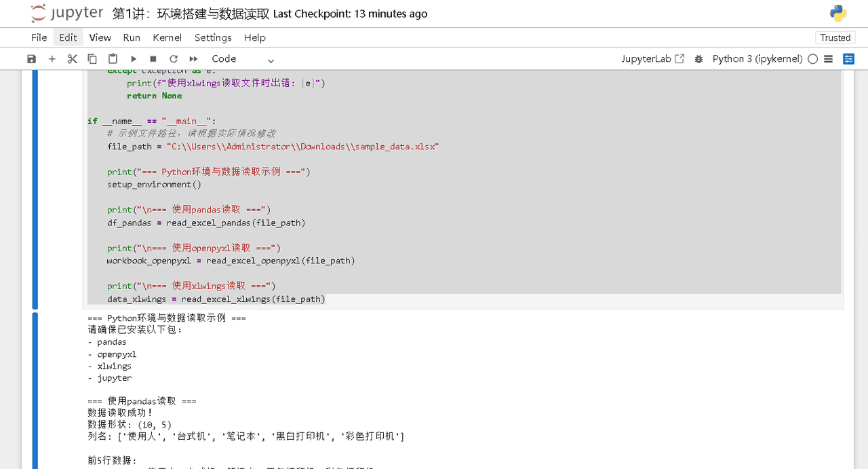Click the Save notebook icon
The image size is (868, 469).
point(32,59)
